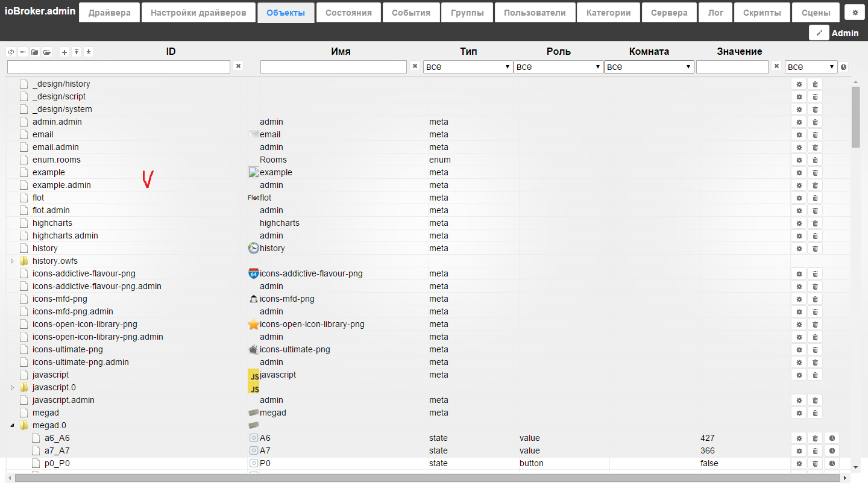Viewport: 868px width, 483px height.
Task: Click the pencil edit icon beside Admin
Action: click(819, 33)
